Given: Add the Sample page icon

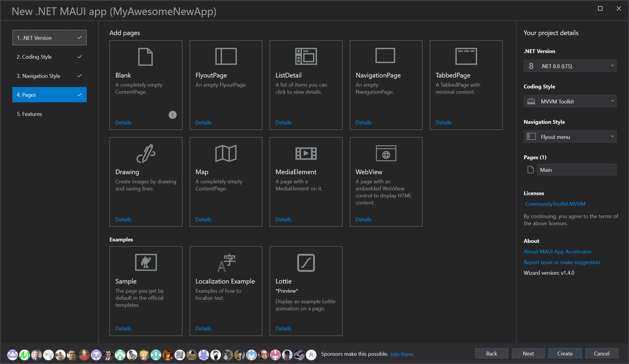Looking at the screenshot, I should (146, 262).
